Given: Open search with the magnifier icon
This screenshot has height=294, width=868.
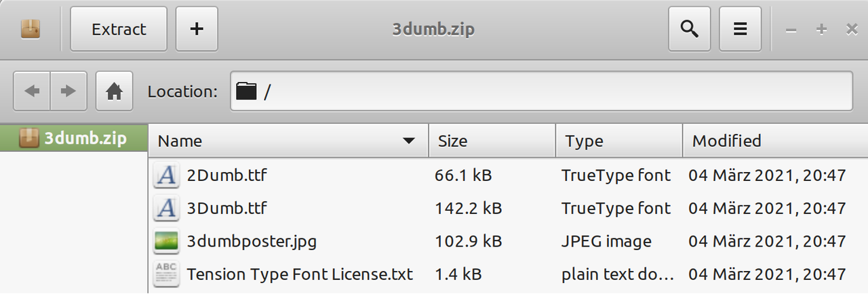Looking at the screenshot, I should coord(690,29).
